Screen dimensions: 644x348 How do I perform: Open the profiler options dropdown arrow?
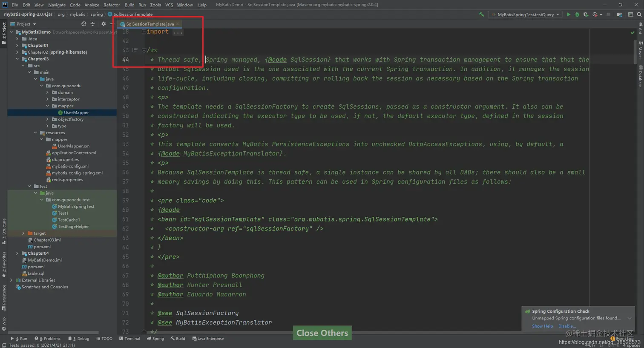(601, 14)
